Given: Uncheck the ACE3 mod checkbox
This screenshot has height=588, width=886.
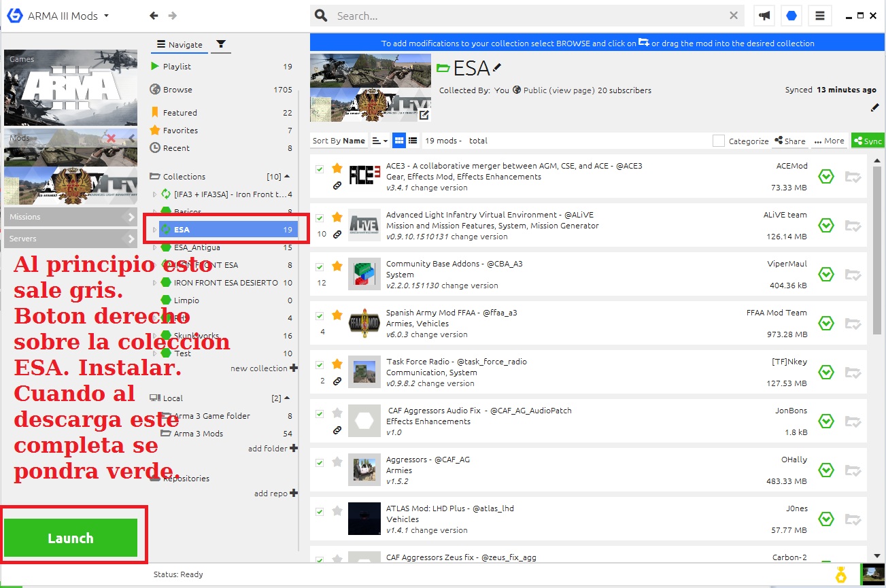Looking at the screenshot, I should coord(320,169).
